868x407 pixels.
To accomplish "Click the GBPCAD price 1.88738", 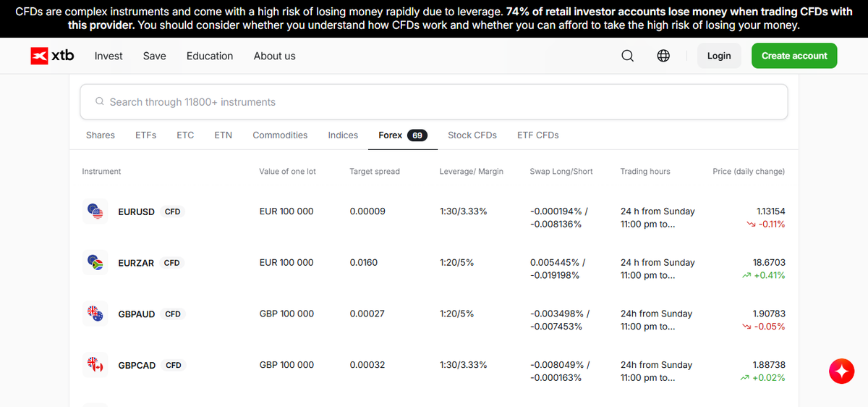I will tap(769, 365).
